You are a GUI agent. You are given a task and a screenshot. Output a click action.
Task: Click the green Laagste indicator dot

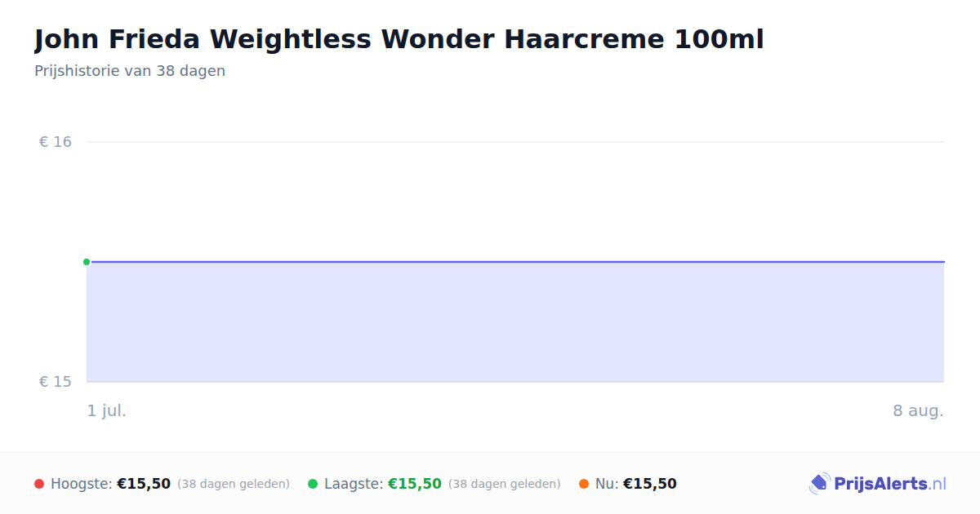click(x=313, y=484)
